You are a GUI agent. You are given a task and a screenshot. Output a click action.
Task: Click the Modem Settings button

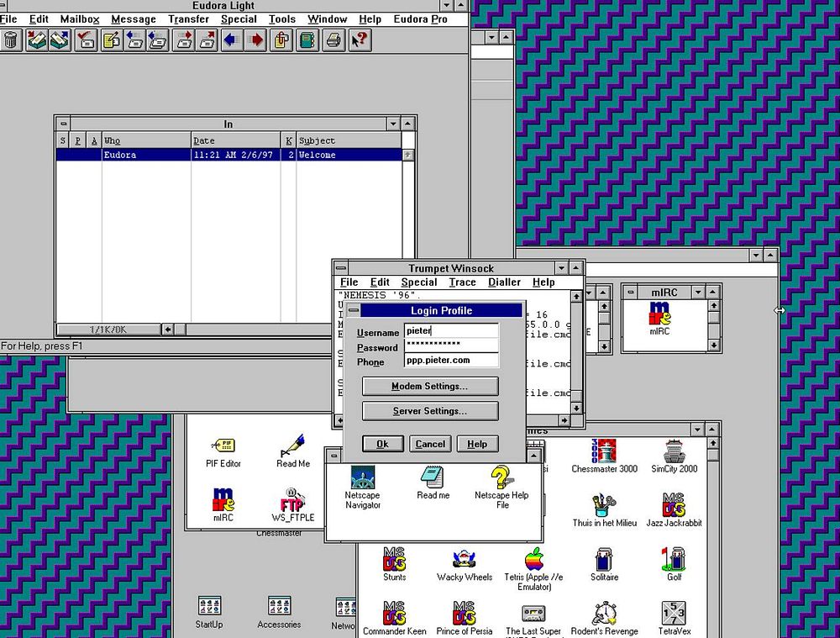[429, 387]
